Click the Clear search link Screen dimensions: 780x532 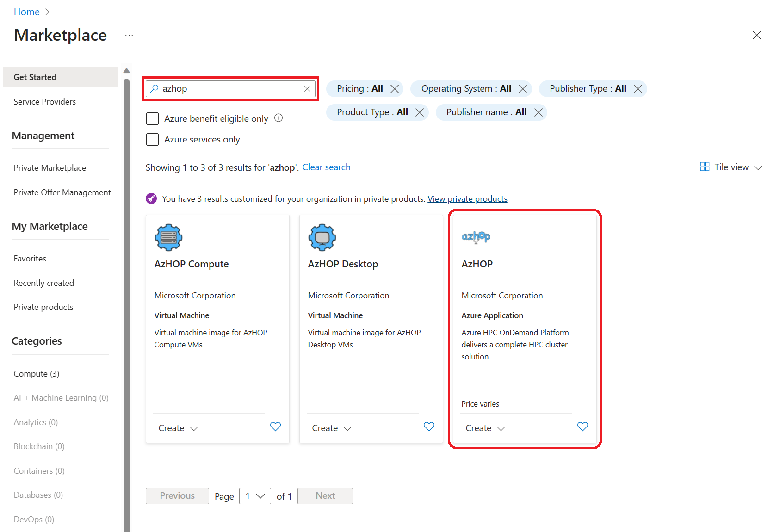(x=327, y=167)
